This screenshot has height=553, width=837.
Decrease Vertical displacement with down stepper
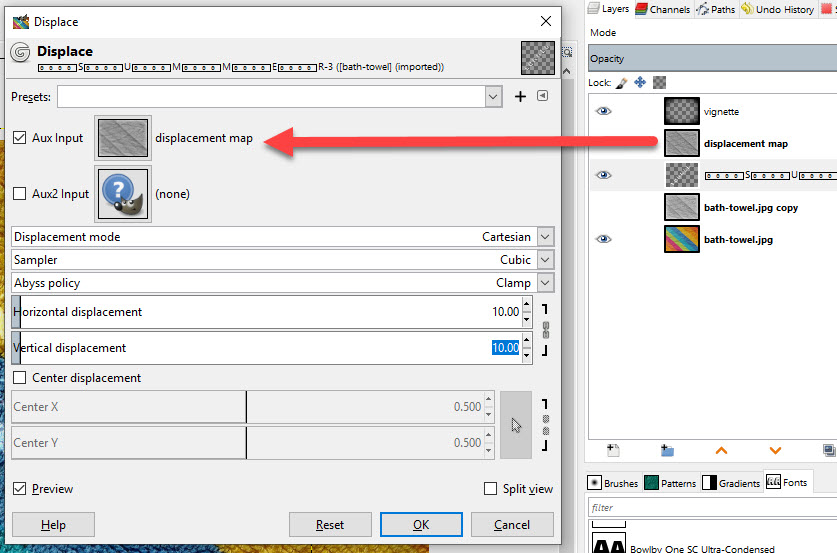click(527, 355)
